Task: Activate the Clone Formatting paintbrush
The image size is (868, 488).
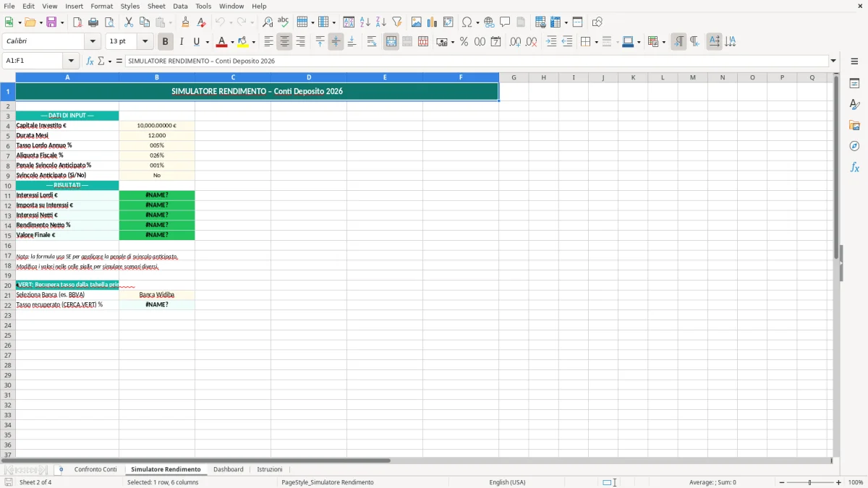Action: point(186,22)
